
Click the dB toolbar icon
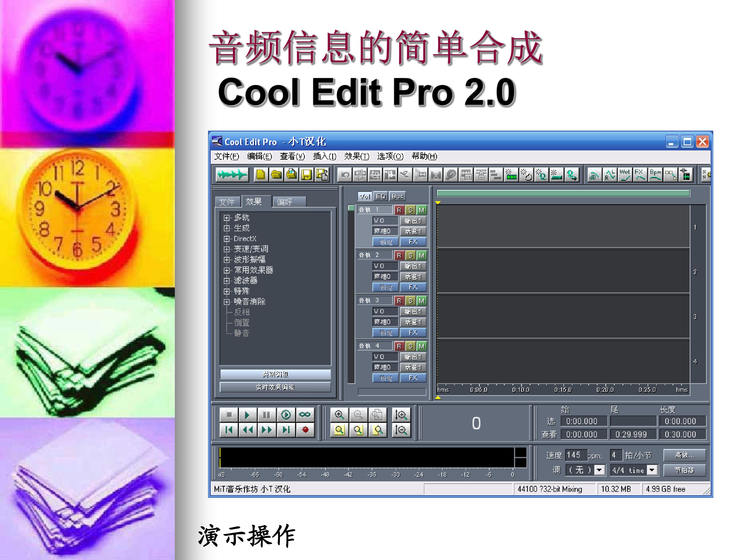tap(594, 174)
